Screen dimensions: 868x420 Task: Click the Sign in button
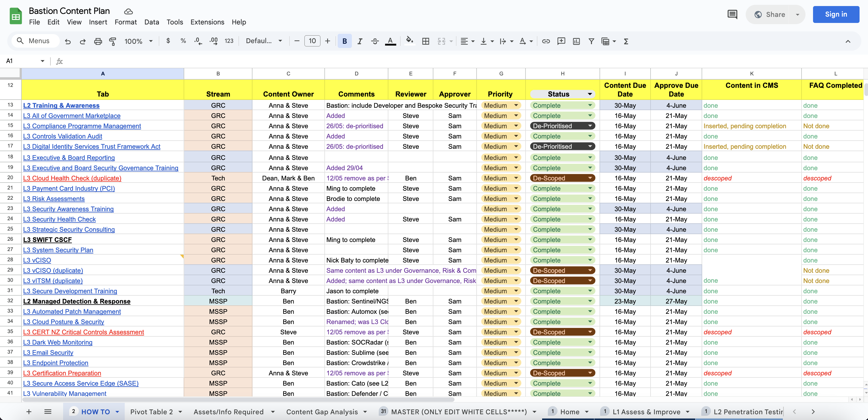(x=836, y=14)
